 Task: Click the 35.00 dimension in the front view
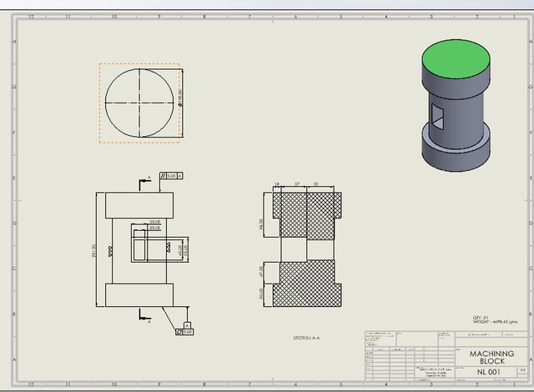[x=155, y=222]
